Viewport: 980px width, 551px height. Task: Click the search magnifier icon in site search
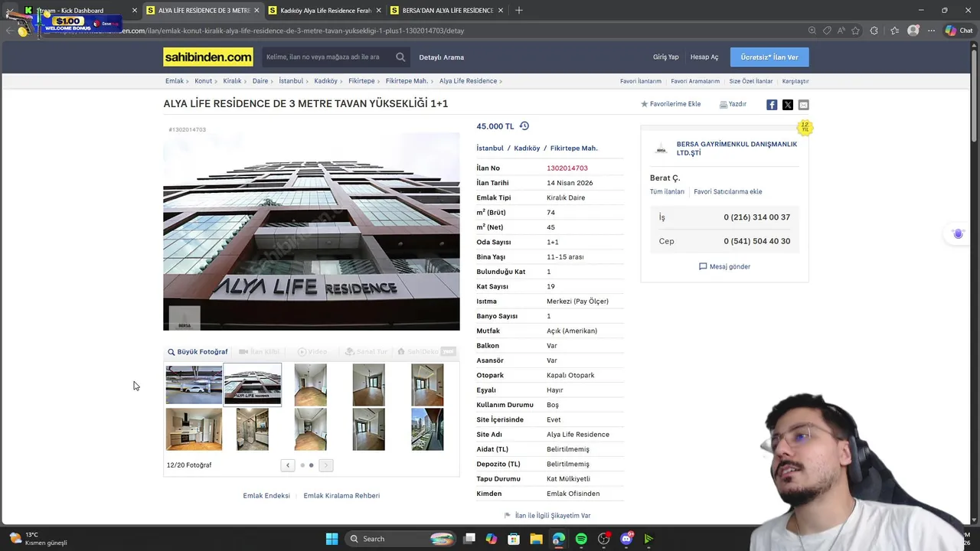tap(400, 57)
